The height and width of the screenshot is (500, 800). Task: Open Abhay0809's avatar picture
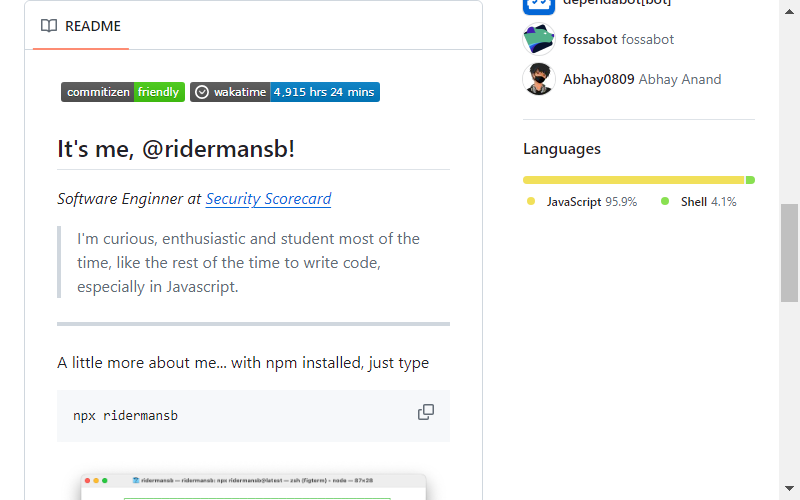point(539,79)
